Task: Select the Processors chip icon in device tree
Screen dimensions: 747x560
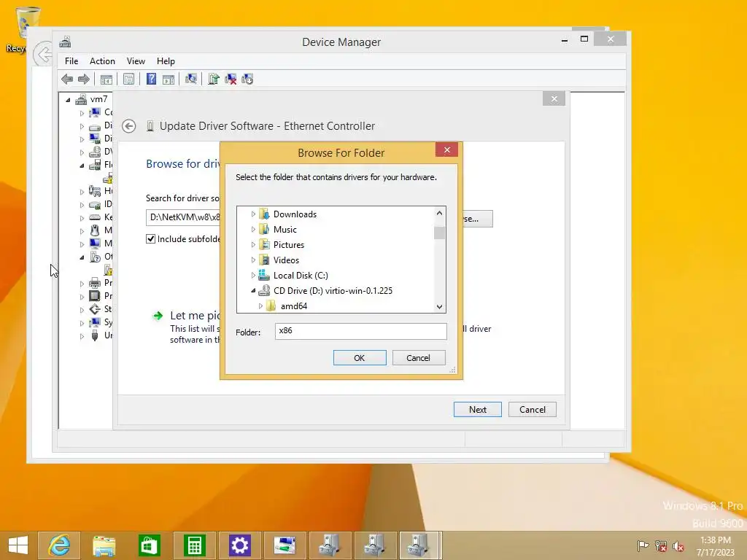Action: (95, 296)
